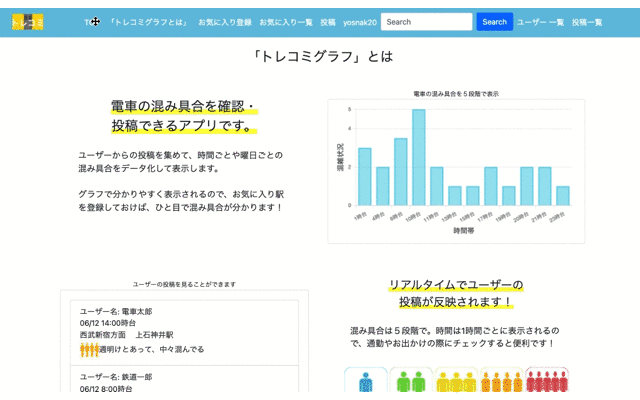Open the 投稿 nav link
Image resolution: width=640 pixels, height=400 pixels.
click(x=328, y=22)
